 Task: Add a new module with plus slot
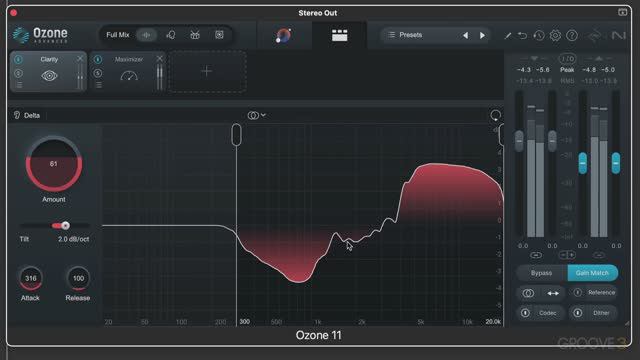click(207, 71)
